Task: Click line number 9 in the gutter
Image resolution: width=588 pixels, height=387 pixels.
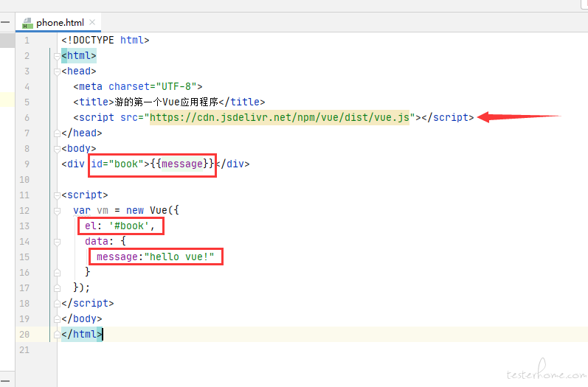Action: 27,164
